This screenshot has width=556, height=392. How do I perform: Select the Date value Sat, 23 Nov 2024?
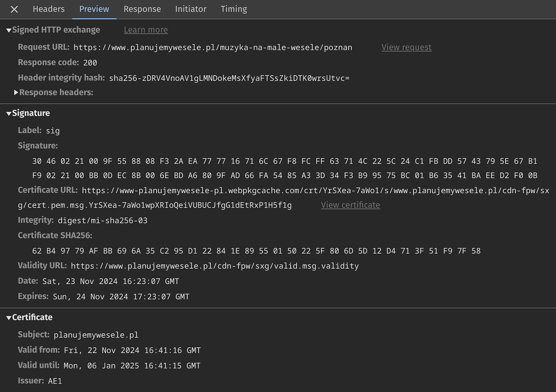point(111,281)
